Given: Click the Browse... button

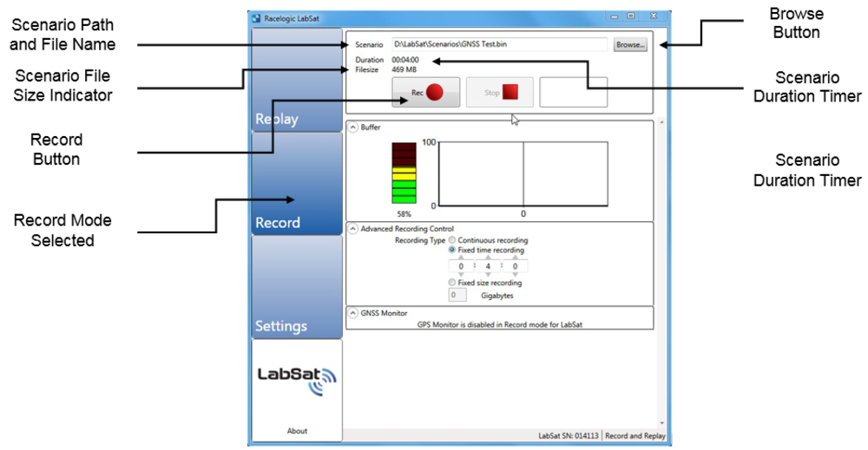Looking at the screenshot, I should point(630,45).
